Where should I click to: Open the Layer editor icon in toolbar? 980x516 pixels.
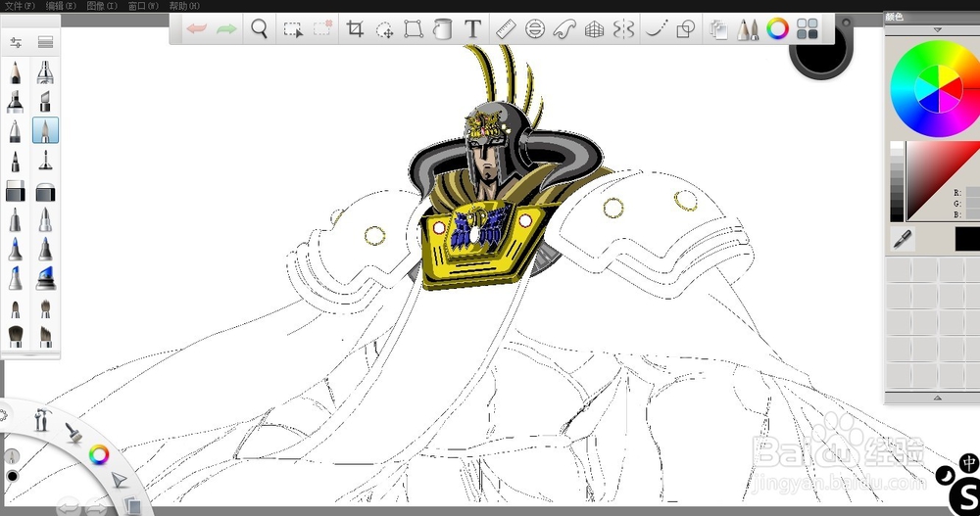(718, 28)
